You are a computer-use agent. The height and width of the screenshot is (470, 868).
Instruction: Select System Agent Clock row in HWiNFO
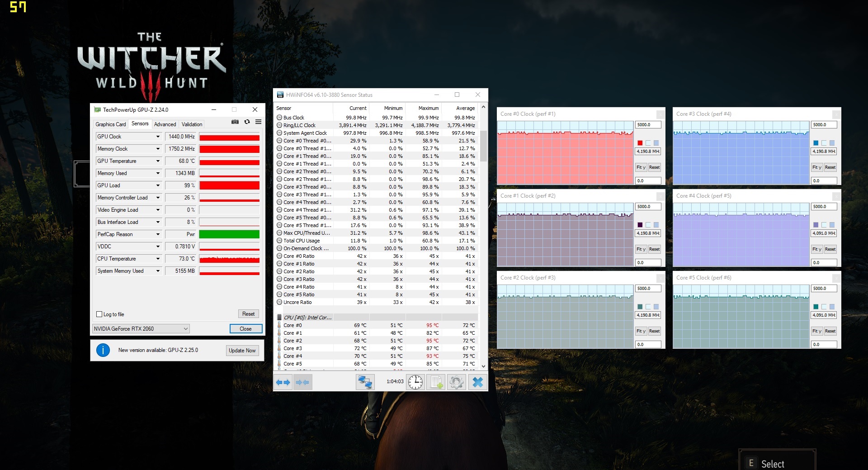[376, 133]
